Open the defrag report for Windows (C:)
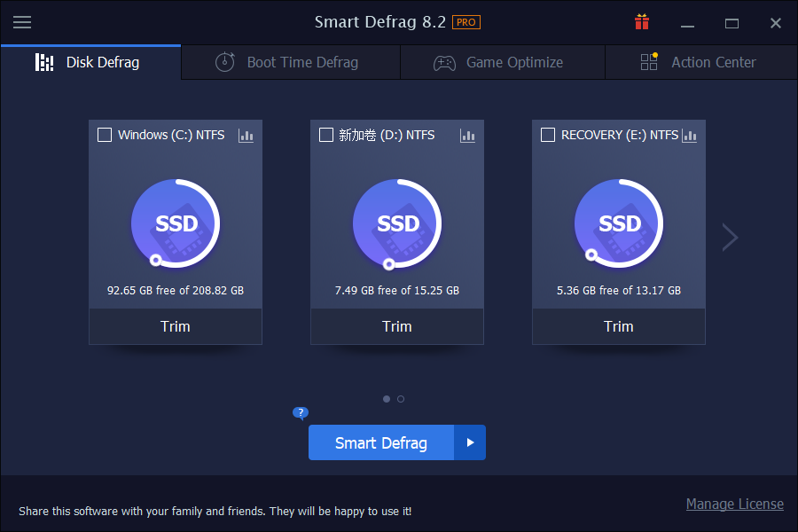This screenshot has width=798, height=532. coord(246,135)
